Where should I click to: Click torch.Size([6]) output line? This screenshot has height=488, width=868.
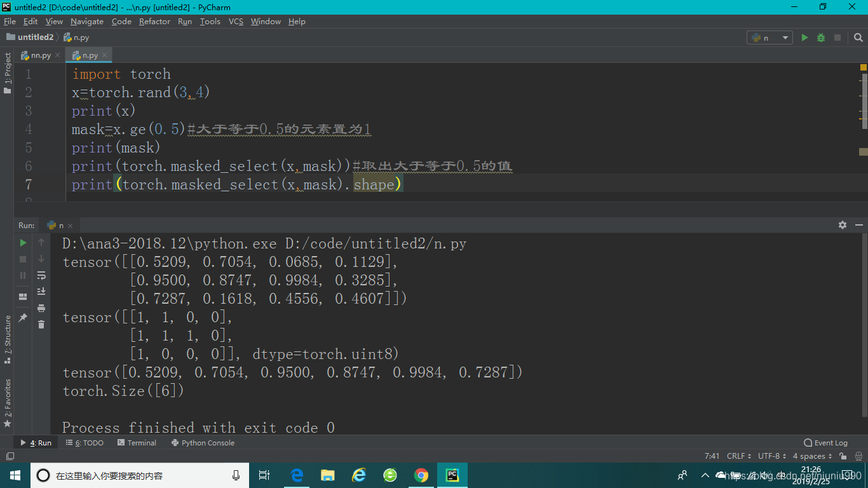pyautogui.click(x=123, y=391)
